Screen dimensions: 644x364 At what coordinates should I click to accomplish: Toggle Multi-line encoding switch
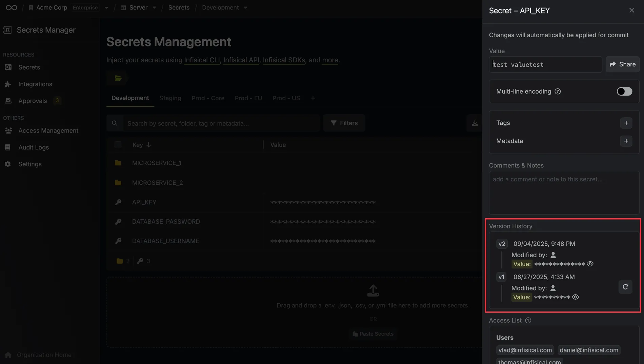point(624,92)
